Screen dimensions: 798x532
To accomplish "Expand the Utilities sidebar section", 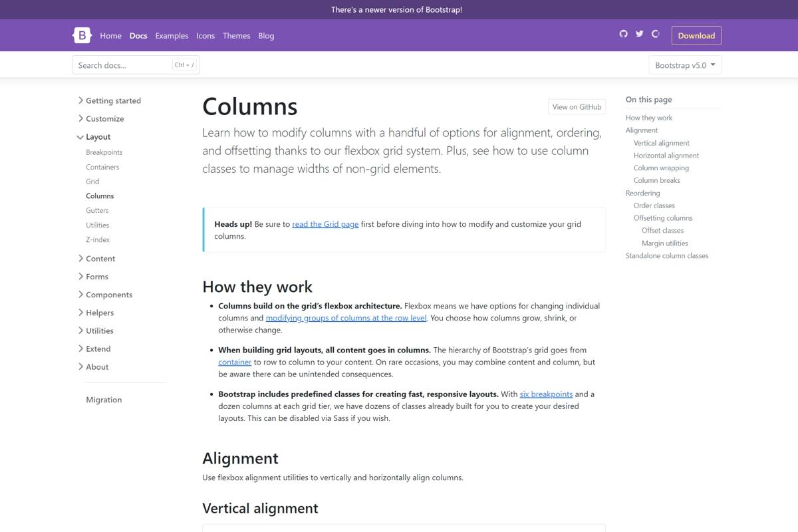I will [x=96, y=330].
